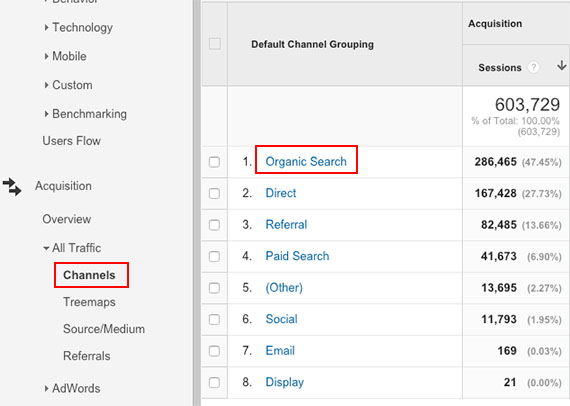Click the Acquisition arrows icon in sidebar

[x=12, y=186]
